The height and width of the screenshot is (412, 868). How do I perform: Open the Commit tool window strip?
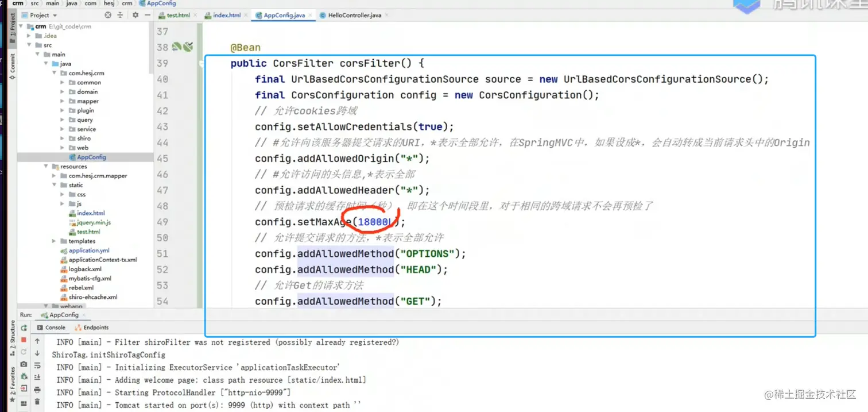pos(13,66)
